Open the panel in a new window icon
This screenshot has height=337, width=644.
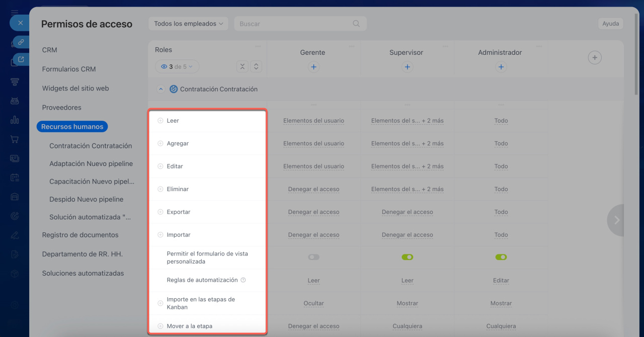pyautogui.click(x=21, y=59)
